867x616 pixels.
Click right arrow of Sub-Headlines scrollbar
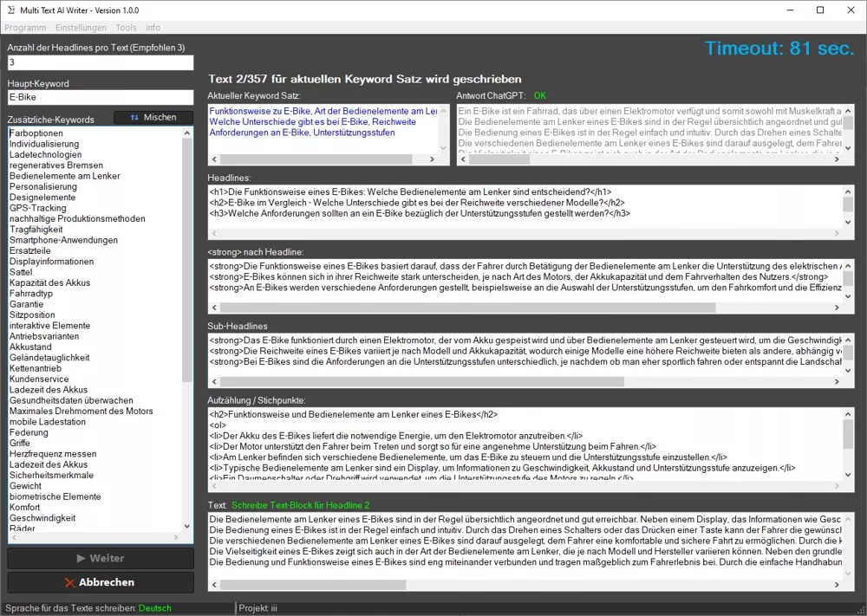click(x=837, y=382)
